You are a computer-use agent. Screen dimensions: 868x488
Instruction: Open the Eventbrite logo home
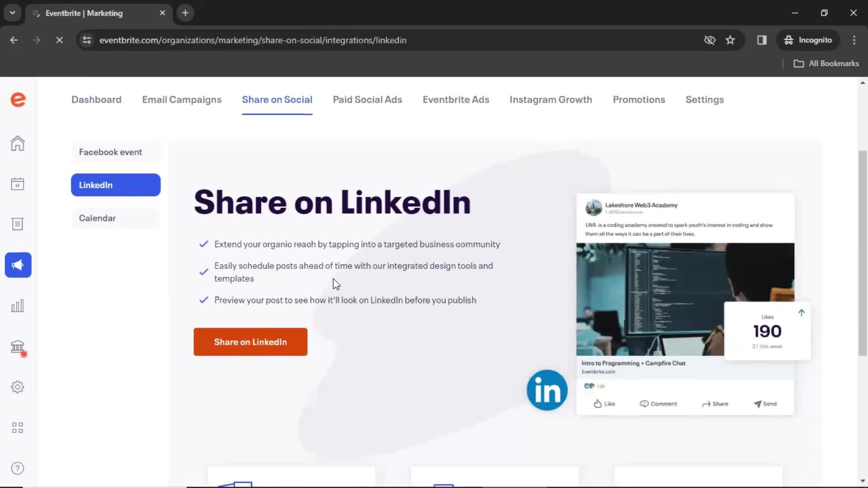pos(18,99)
